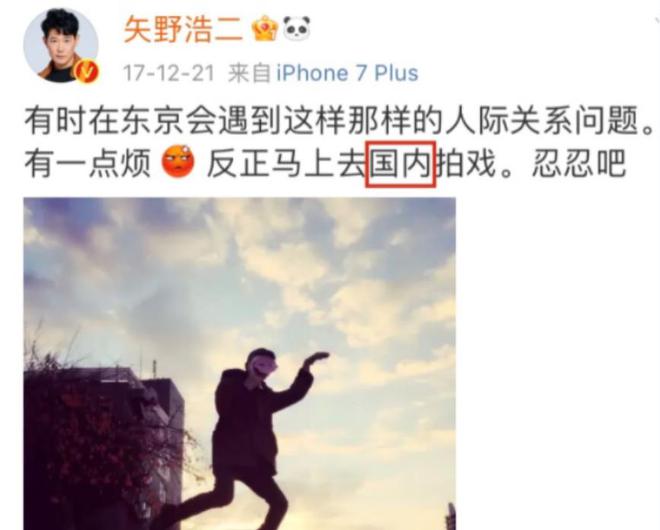The height and width of the screenshot is (530, 660).
Task: Open the attached sunset photo
Action: 240,364
